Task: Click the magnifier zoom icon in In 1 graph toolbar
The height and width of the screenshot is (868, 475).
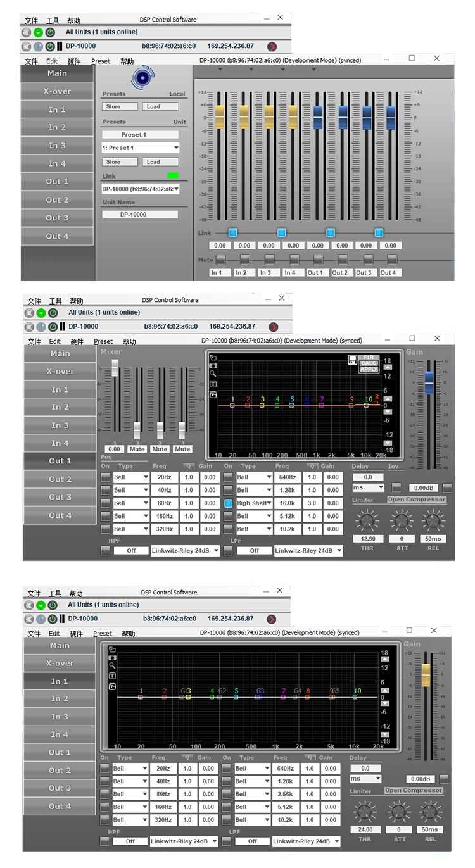Action: tap(112, 666)
